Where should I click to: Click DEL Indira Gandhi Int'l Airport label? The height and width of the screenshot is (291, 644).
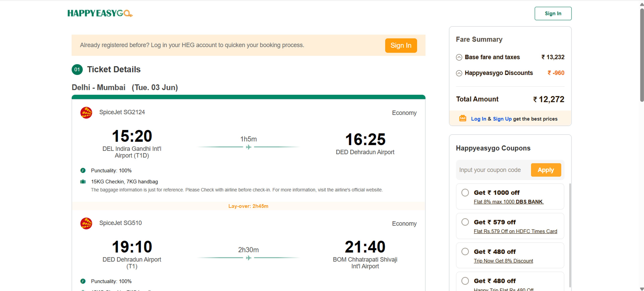coord(132,152)
